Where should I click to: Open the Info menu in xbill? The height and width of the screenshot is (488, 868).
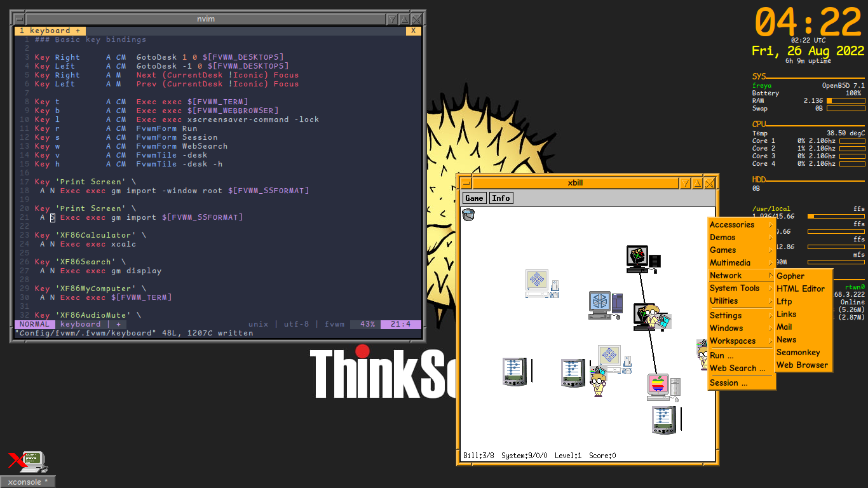coord(501,198)
